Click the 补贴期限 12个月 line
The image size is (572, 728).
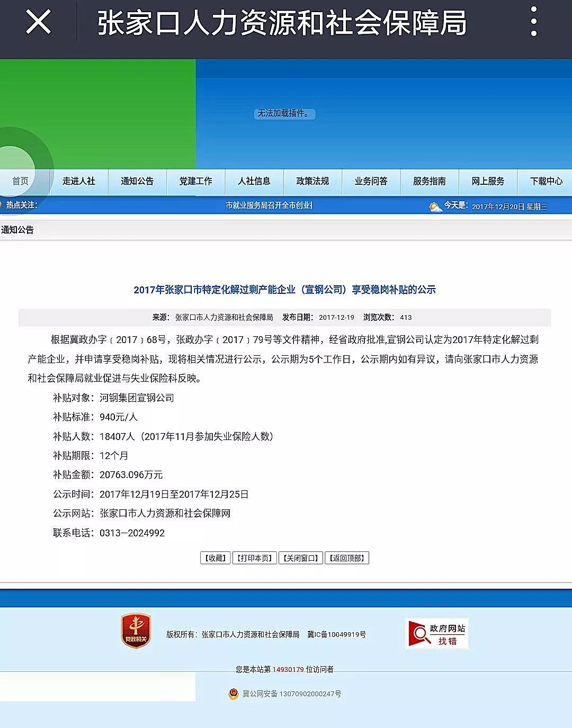[91, 455]
